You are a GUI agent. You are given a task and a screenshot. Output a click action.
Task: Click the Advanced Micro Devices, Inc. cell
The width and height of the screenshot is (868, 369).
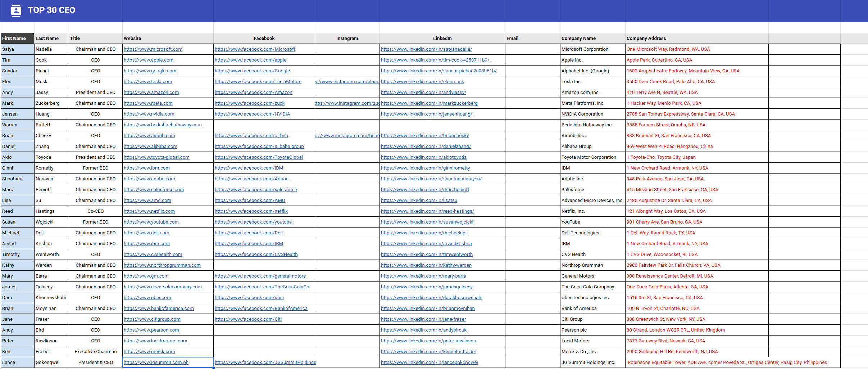[x=593, y=201]
